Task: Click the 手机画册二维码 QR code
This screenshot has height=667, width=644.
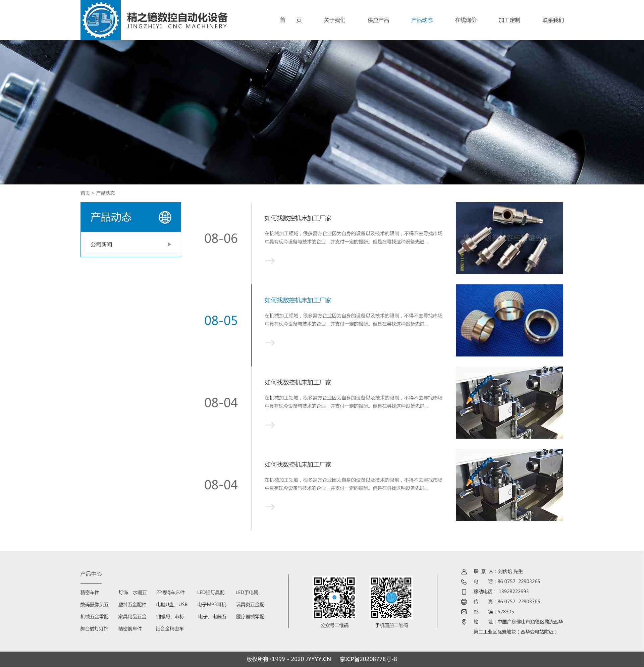Action: click(x=391, y=597)
